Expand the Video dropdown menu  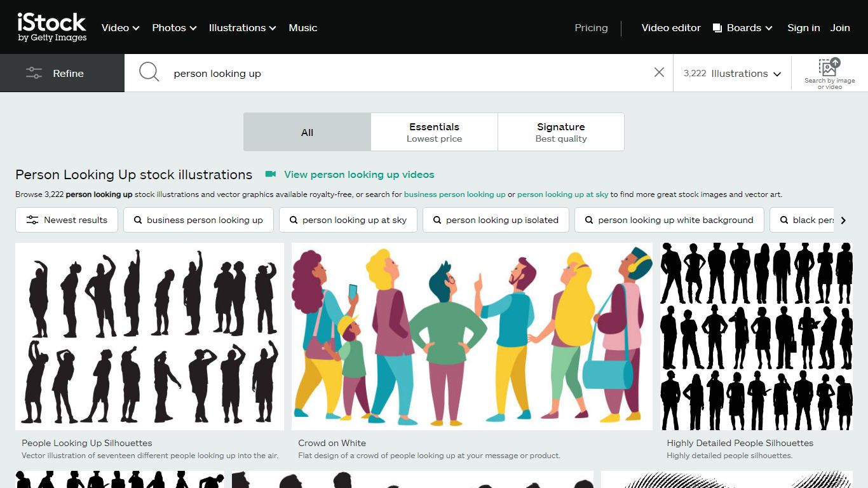(121, 28)
